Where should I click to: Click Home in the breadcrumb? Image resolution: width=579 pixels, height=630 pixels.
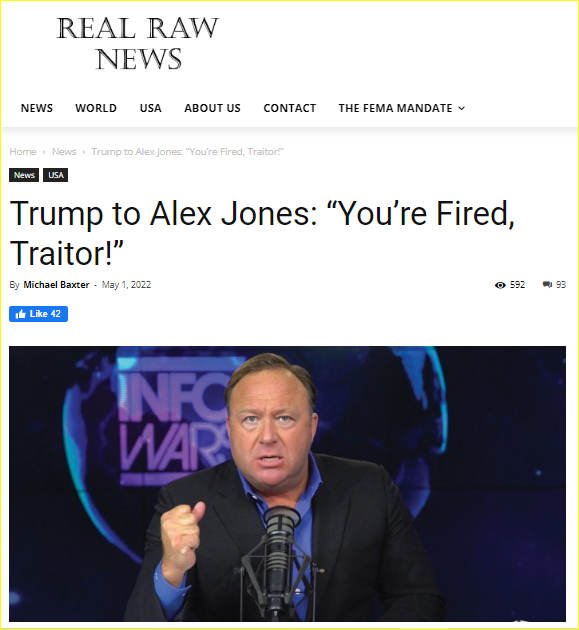click(23, 152)
